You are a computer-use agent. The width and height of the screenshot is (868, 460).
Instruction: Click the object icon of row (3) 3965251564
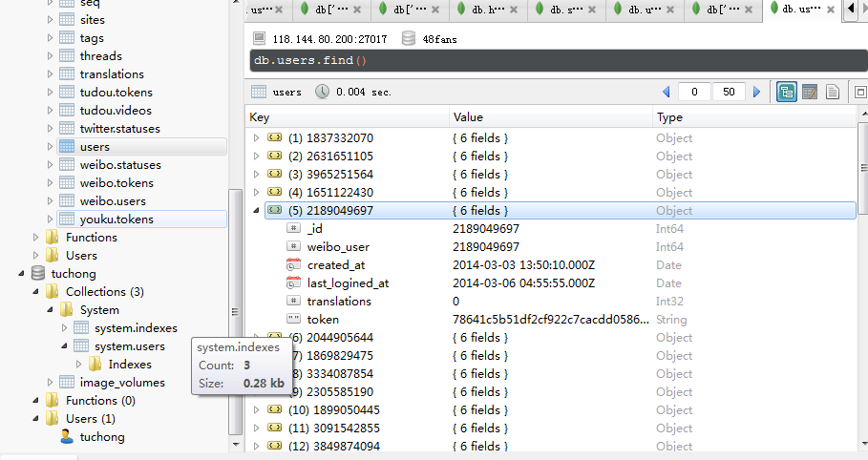[x=275, y=174]
